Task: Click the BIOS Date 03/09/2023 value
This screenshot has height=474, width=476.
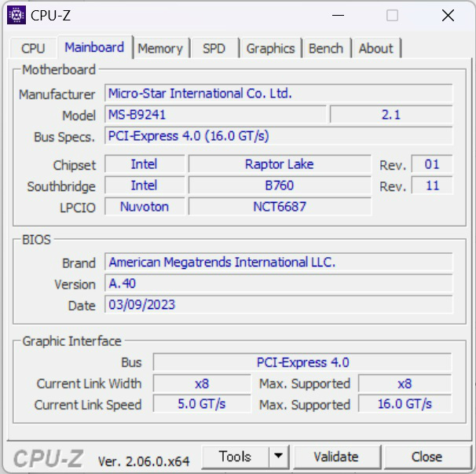Action: (x=278, y=304)
